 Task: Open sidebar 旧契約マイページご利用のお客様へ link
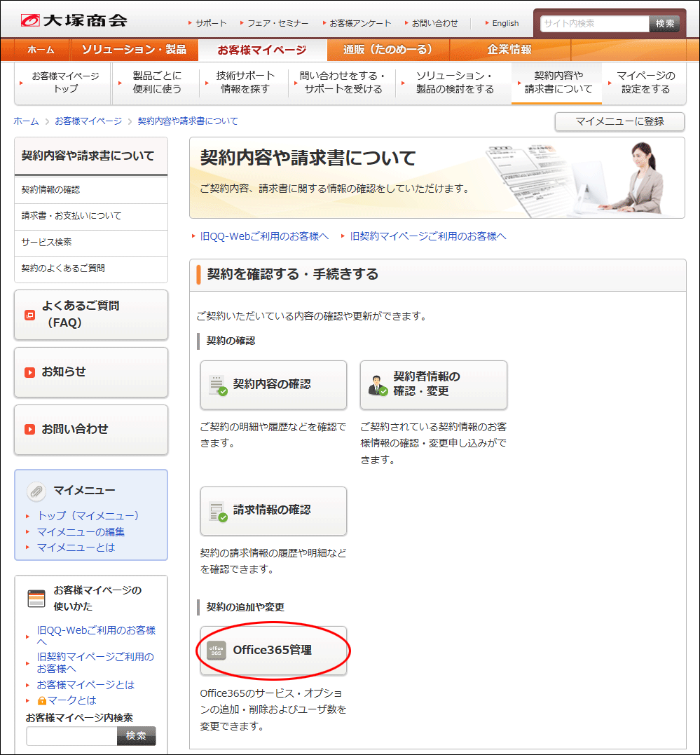[x=95, y=663]
